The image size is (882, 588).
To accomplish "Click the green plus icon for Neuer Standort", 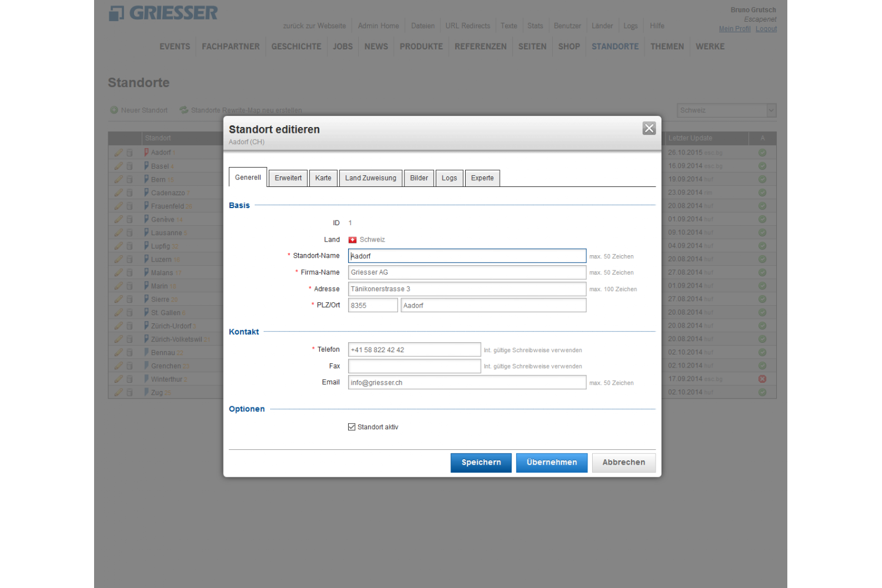I will click(114, 110).
